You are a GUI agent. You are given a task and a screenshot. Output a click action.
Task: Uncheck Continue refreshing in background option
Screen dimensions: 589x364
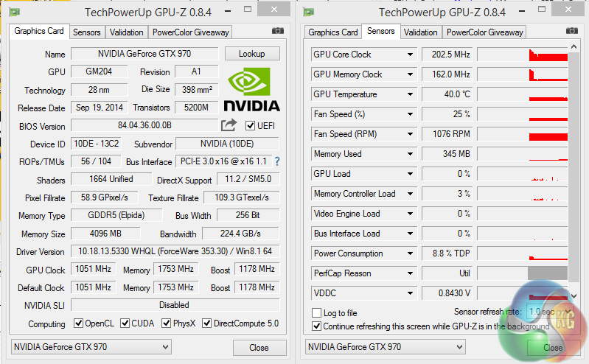point(318,326)
